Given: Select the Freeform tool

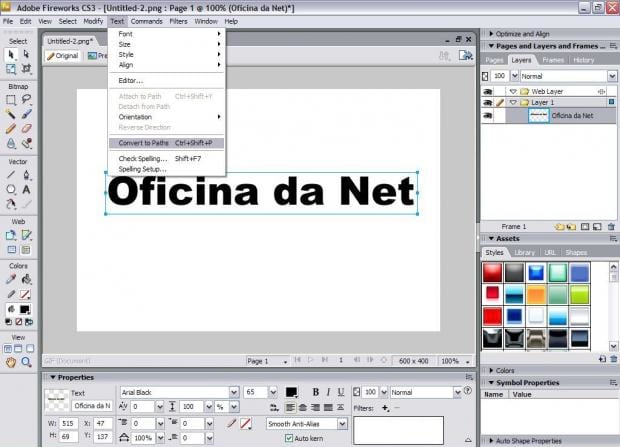Looking at the screenshot, I should (11, 204).
